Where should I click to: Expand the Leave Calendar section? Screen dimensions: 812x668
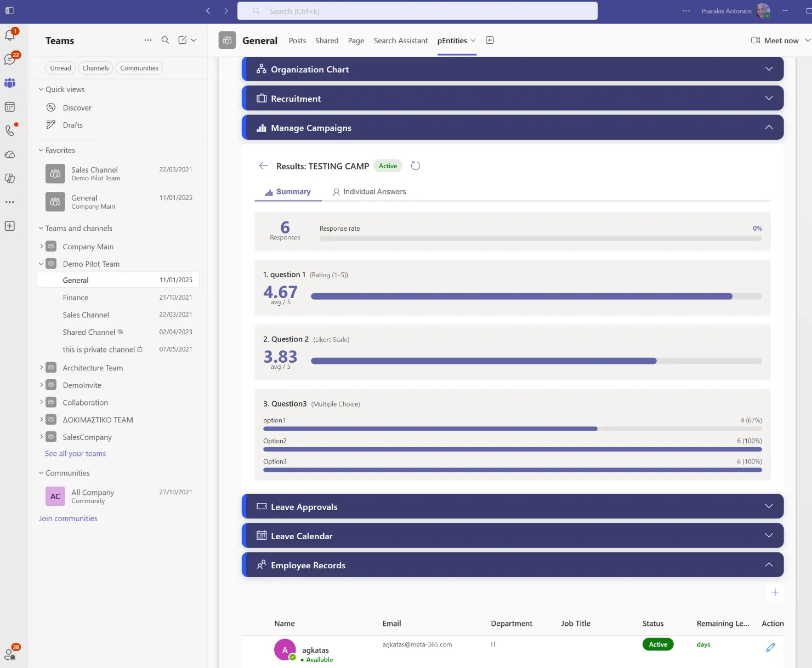513,535
